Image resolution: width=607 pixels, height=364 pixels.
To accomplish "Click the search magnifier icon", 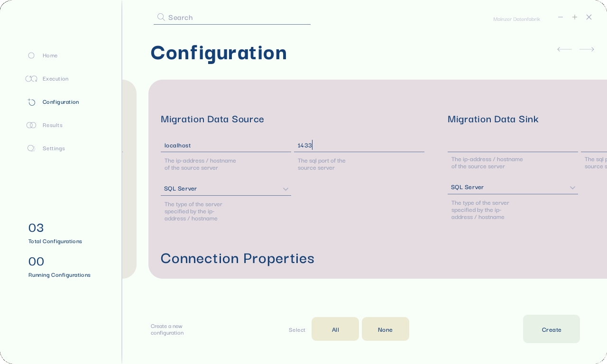I will [x=161, y=17].
